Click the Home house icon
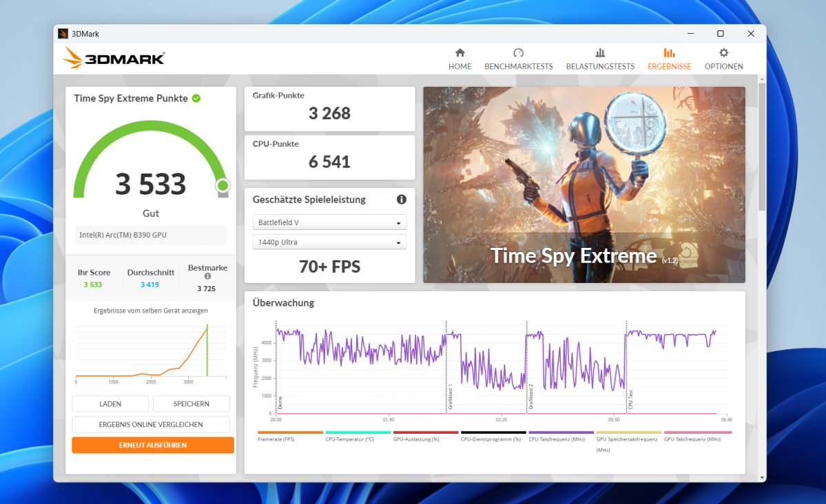Screen dimensions: 826x504 click(460, 52)
